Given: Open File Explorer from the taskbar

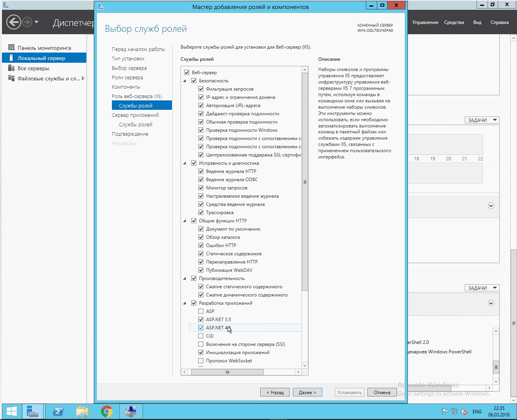Looking at the screenshot, I should point(82,411).
